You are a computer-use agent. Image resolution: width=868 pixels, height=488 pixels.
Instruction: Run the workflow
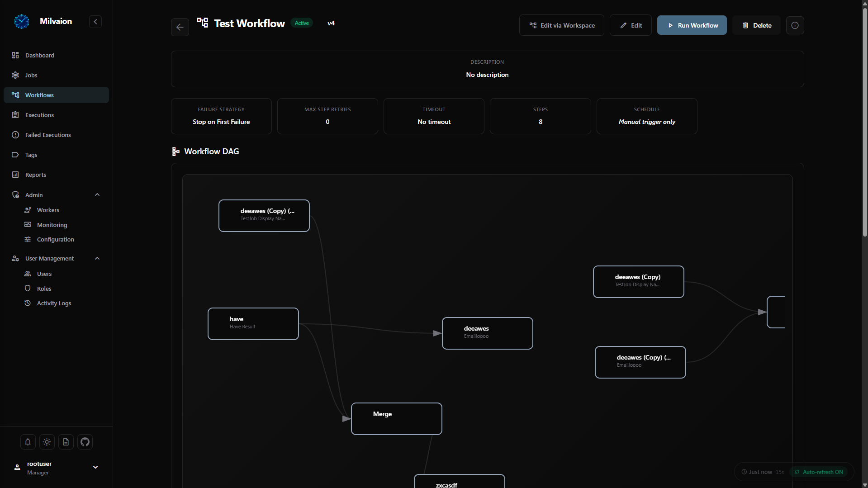tap(692, 25)
